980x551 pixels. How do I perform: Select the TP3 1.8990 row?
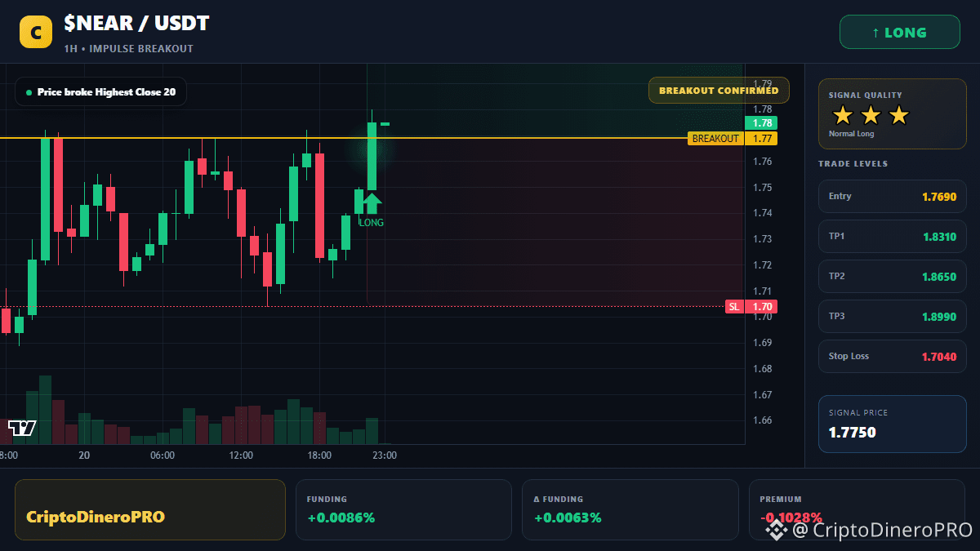click(892, 317)
